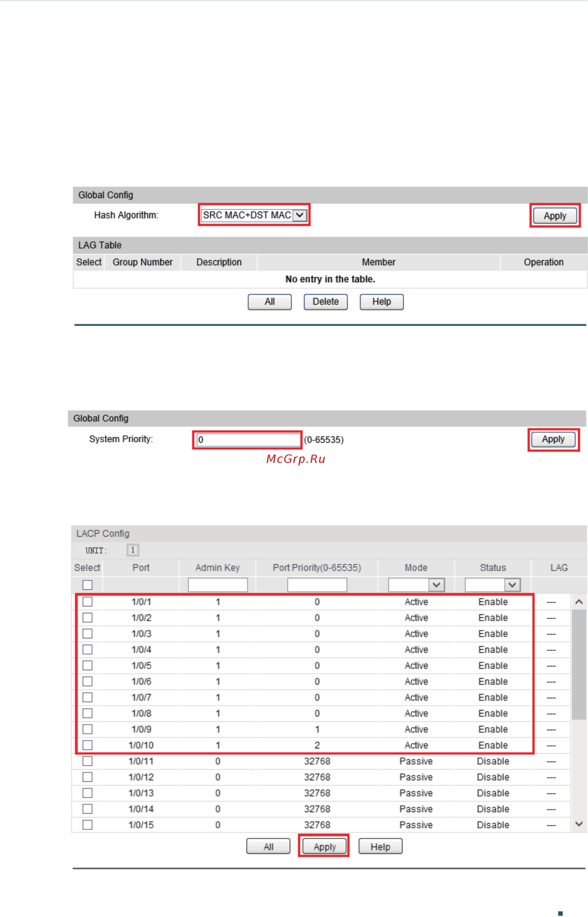Click Active mode cell for port 1/0/5
This screenshot has height=917, width=588.
416,666
